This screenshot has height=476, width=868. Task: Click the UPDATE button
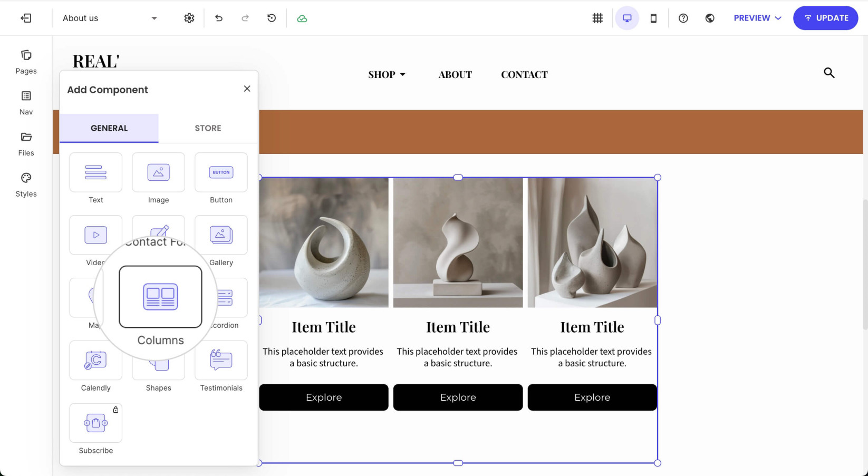pyautogui.click(x=825, y=18)
